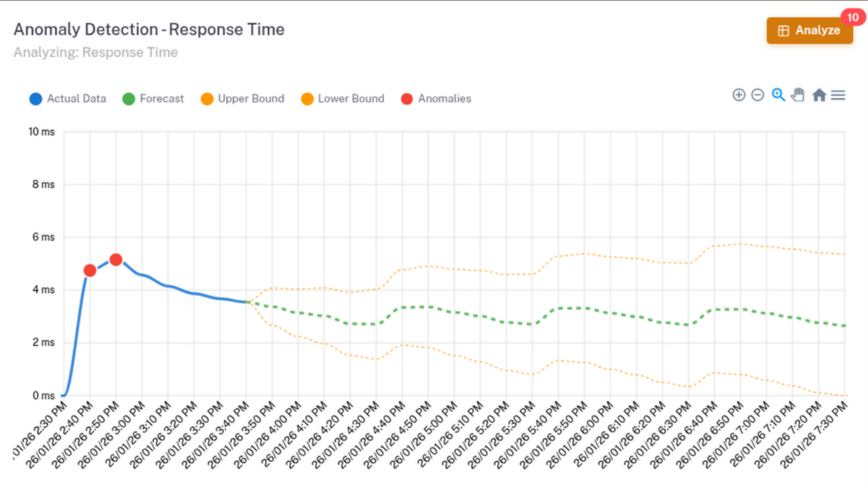The height and width of the screenshot is (488, 868).
Task: Toggle visibility of the Actual Data series
Action: pyautogui.click(x=67, y=99)
